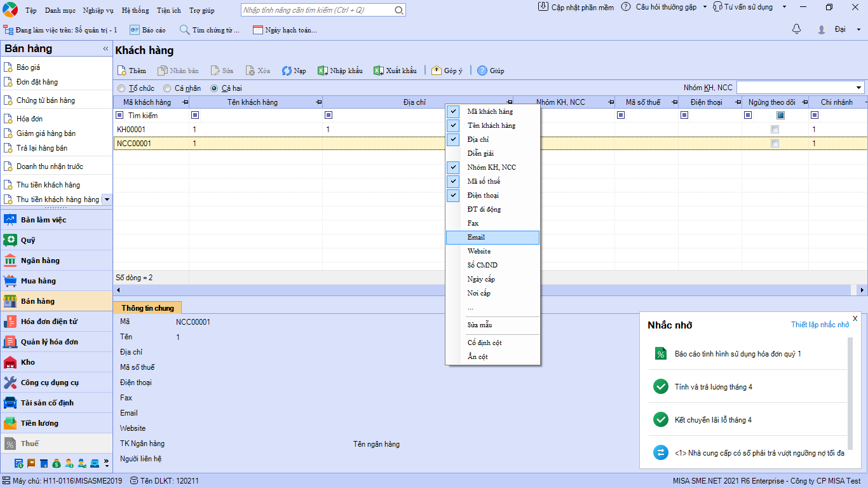Click Tìm chứng từ search icon
The height and width of the screenshot is (488, 868).
[184, 30]
